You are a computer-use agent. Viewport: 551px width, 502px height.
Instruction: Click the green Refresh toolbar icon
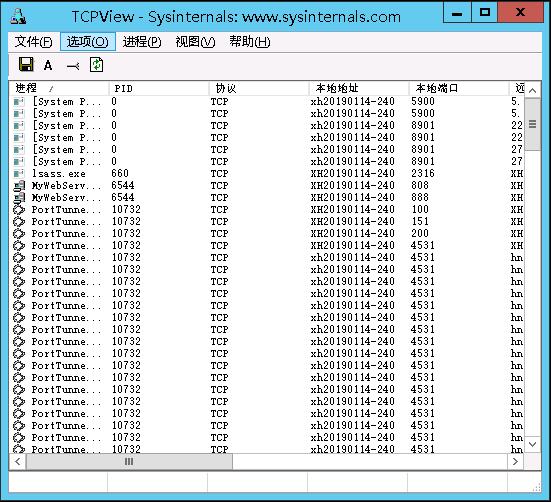click(97, 65)
